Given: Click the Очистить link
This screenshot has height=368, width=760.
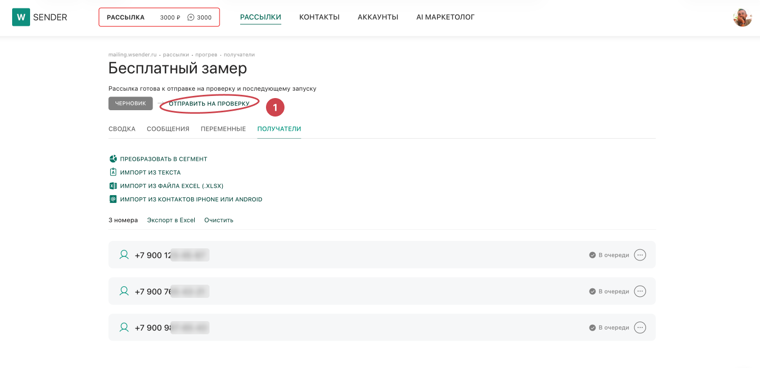Looking at the screenshot, I should 219,220.
